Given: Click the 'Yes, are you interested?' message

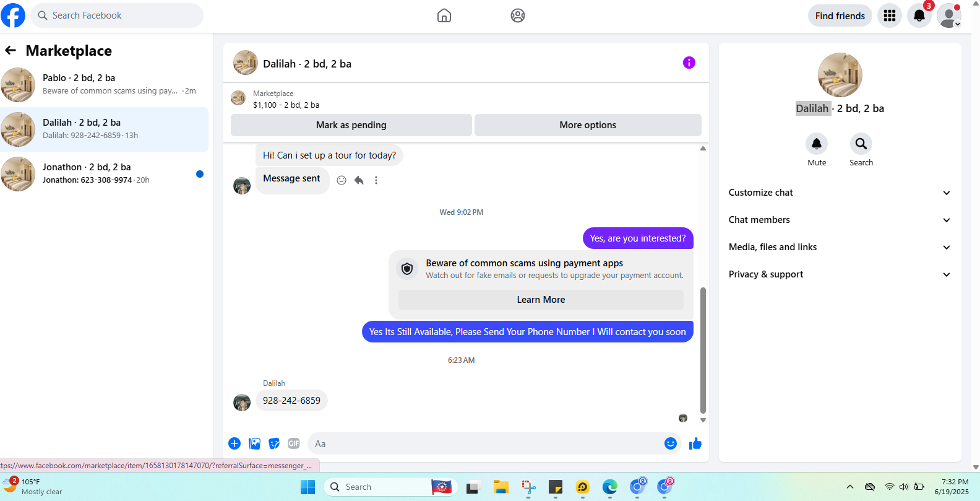Looking at the screenshot, I should tap(638, 238).
